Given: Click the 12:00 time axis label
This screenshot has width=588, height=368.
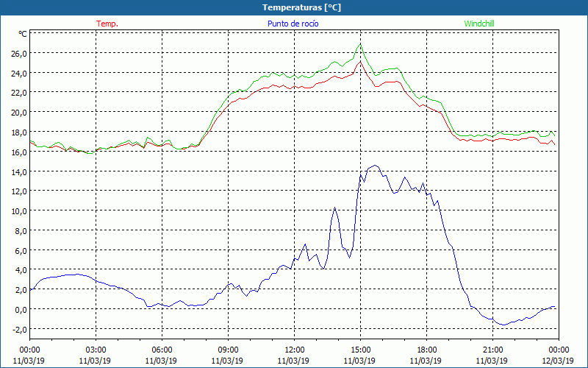Looking at the screenshot, I should [295, 350].
